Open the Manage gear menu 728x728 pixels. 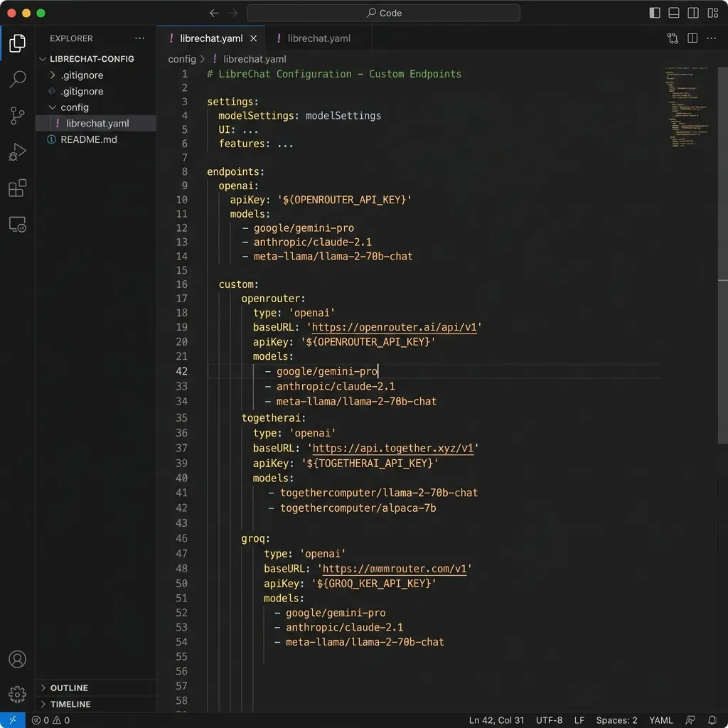tap(17, 694)
